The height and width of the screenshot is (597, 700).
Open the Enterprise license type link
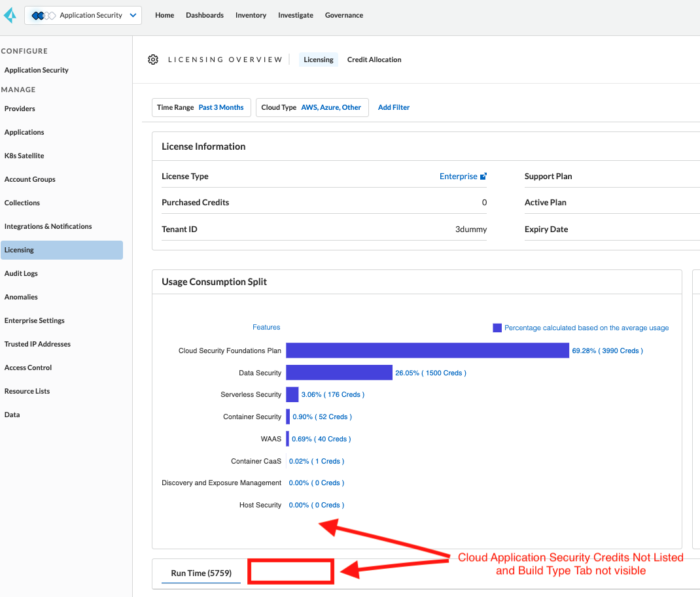tap(458, 177)
